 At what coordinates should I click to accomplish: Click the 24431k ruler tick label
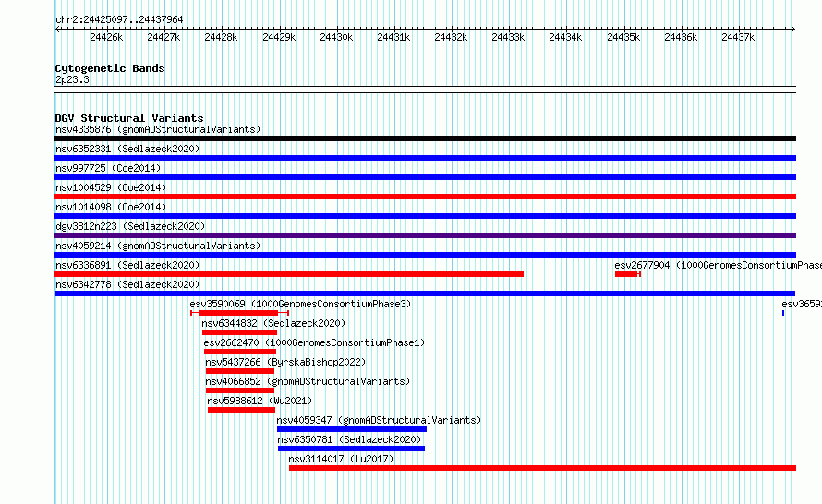tap(393, 37)
